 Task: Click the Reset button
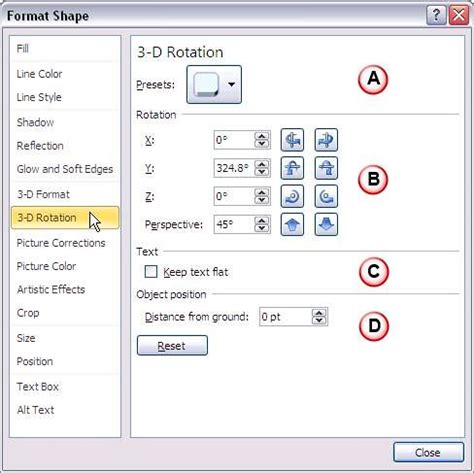tap(172, 346)
